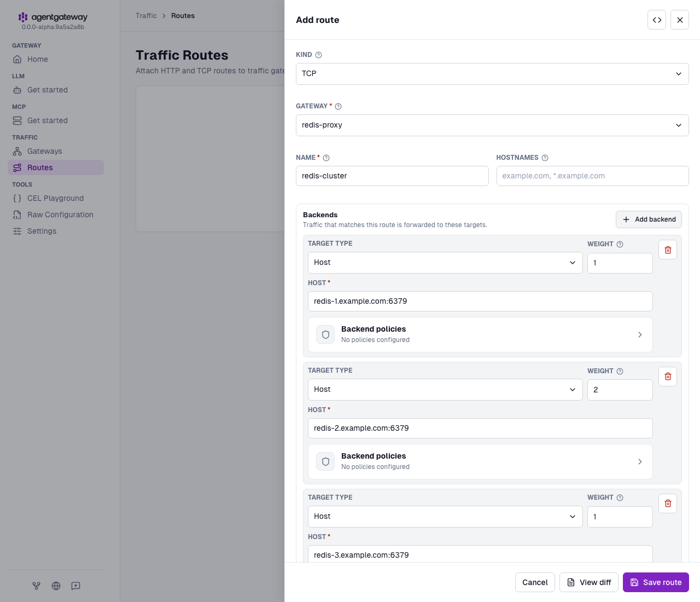Click the globe icon at sidebar bottom
700x602 pixels.
coord(56,586)
